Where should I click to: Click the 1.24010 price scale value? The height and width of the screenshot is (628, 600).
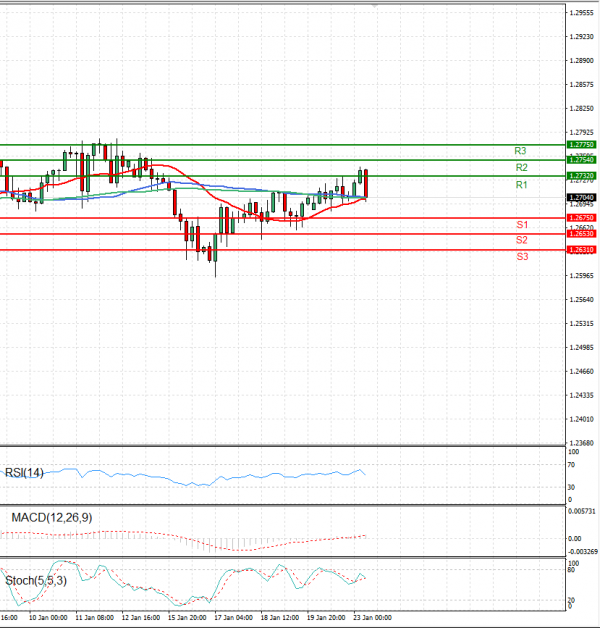(582, 419)
